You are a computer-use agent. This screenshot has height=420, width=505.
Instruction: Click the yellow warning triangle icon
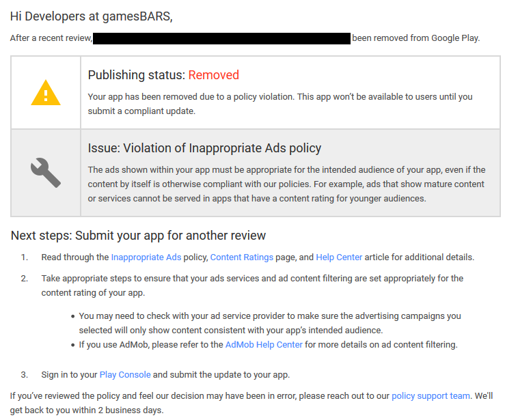[46, 92]
